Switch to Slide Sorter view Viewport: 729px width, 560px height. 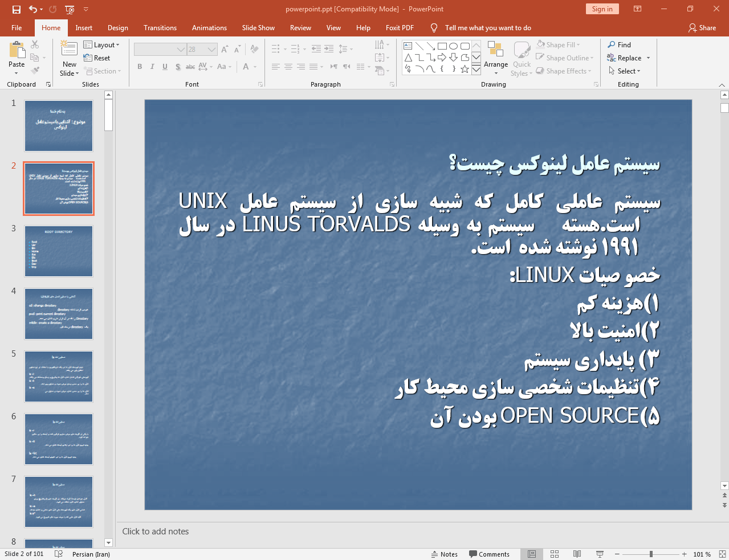coord(555,554)
